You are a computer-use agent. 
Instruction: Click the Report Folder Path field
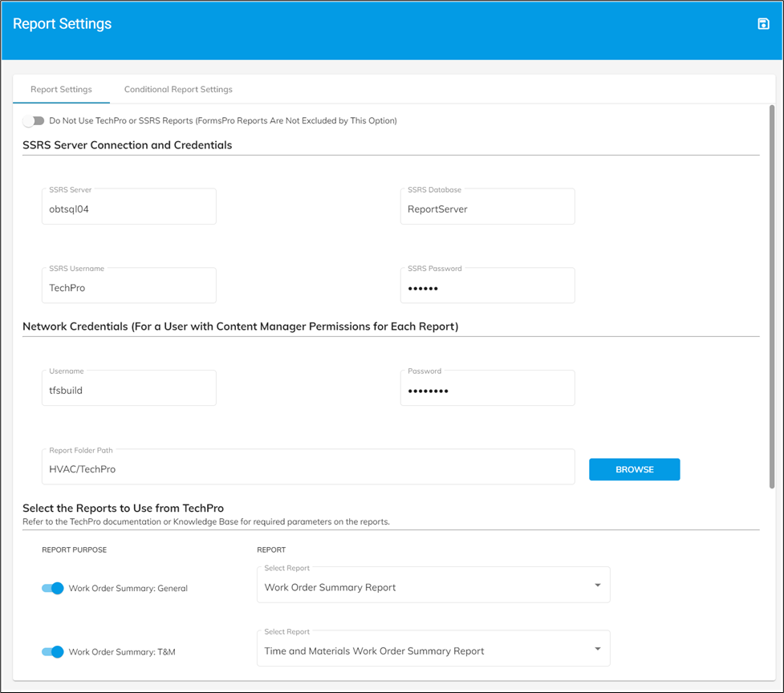[308, 467]
